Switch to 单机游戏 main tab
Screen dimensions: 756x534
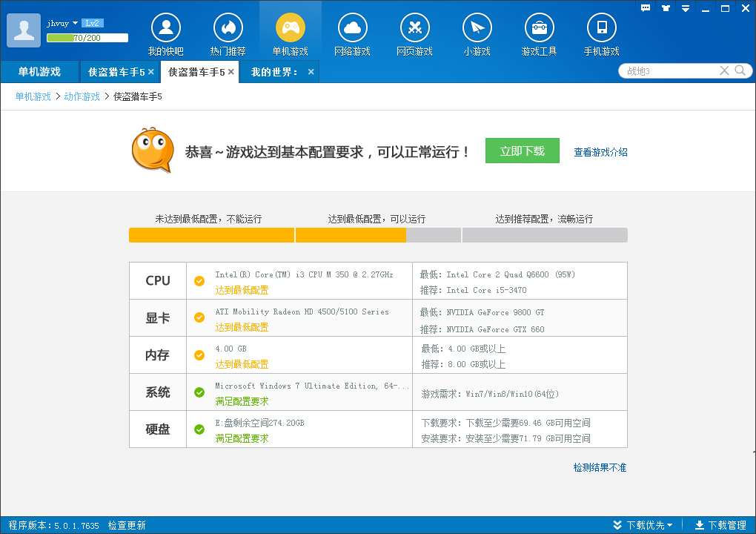[39, 72]
